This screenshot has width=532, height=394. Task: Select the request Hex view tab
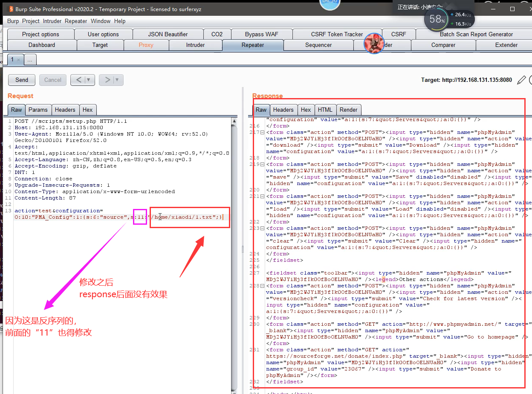pos(88,110)
